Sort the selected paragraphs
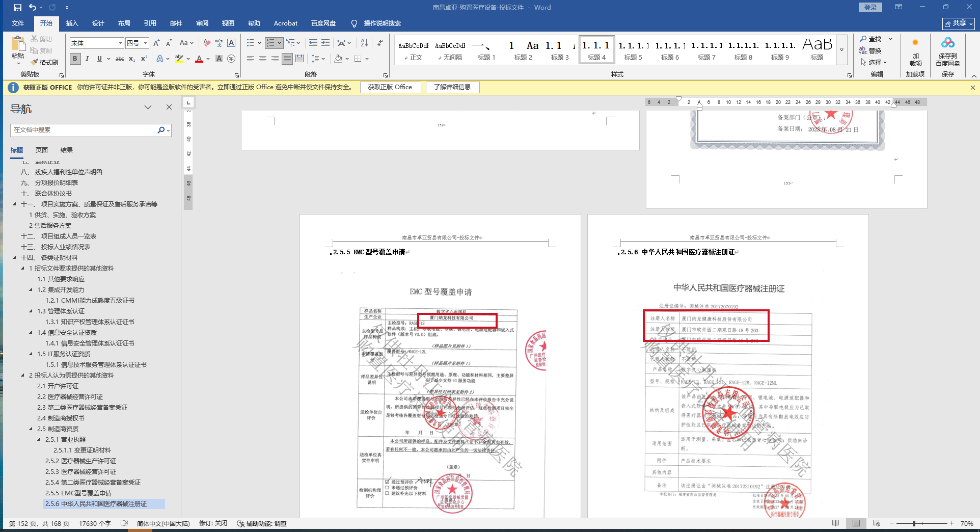 pos(364,43)
